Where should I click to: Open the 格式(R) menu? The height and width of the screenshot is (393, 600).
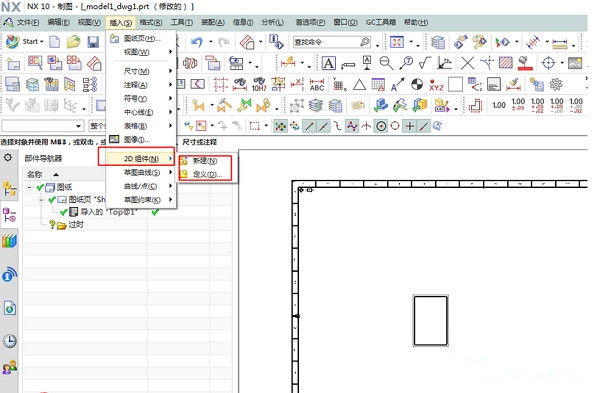151,23
